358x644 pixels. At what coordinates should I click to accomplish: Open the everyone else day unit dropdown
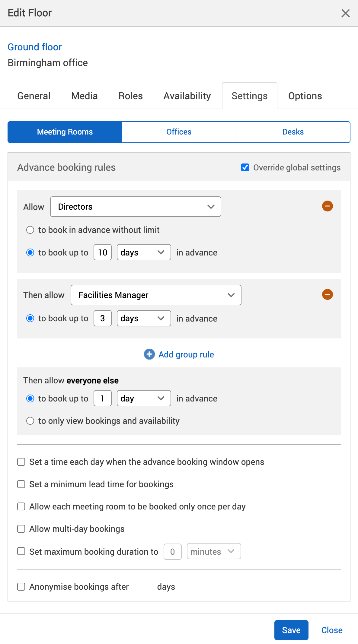pos(144,398)
